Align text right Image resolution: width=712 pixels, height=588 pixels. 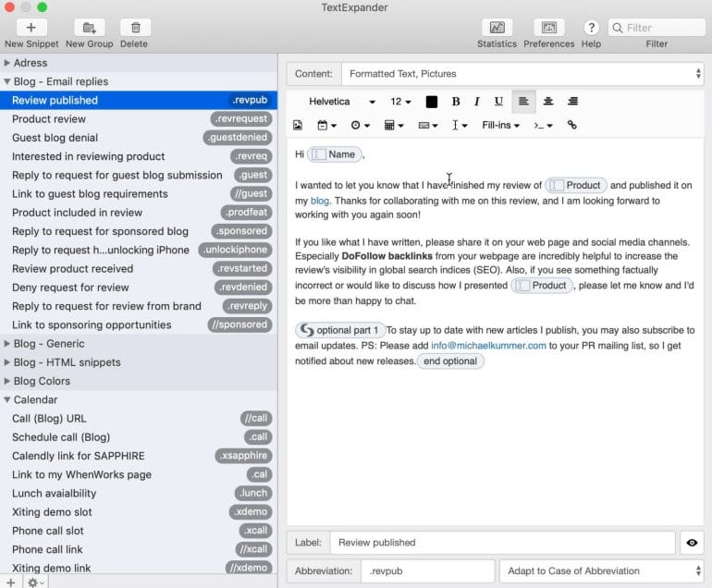point(572,102)
